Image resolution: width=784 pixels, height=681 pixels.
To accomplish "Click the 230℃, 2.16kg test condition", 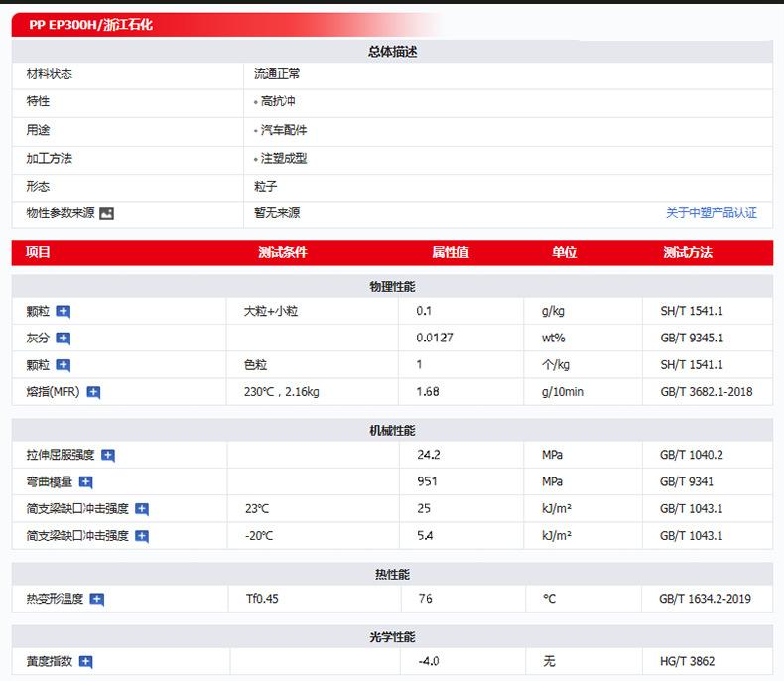I will [x=282, y=392].
